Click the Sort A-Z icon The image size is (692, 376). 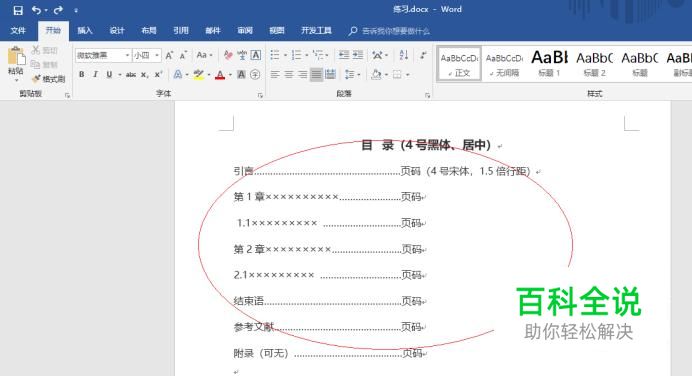point(404,55)
